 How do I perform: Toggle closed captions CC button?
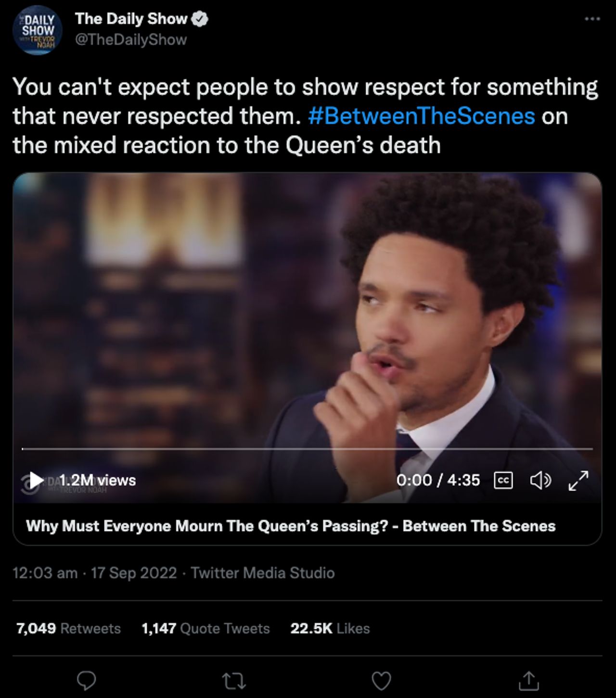pos(503,480)
